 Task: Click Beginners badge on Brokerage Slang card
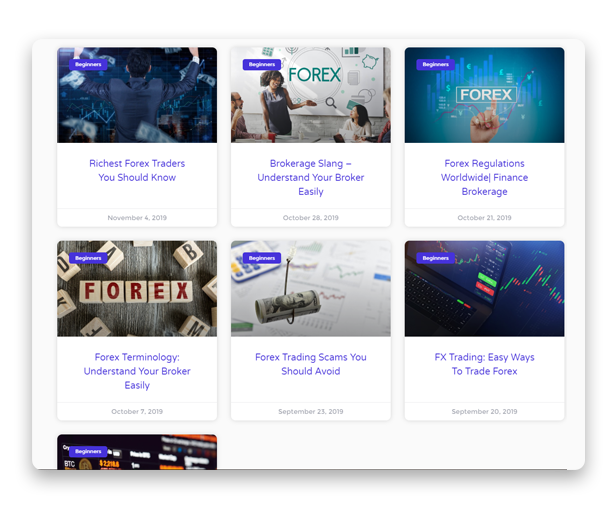point(262,64)
